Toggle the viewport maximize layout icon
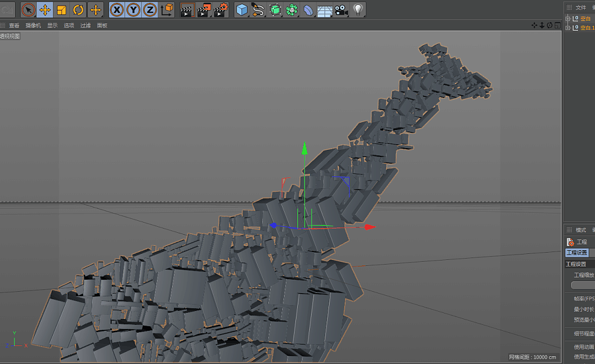Viewport: 595px width, 364px height. point(558,25)
